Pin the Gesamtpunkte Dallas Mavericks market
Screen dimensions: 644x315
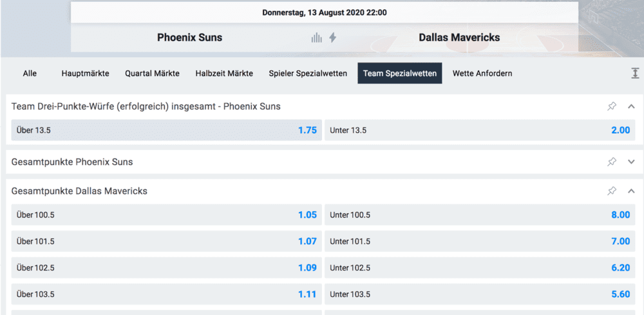612,191
